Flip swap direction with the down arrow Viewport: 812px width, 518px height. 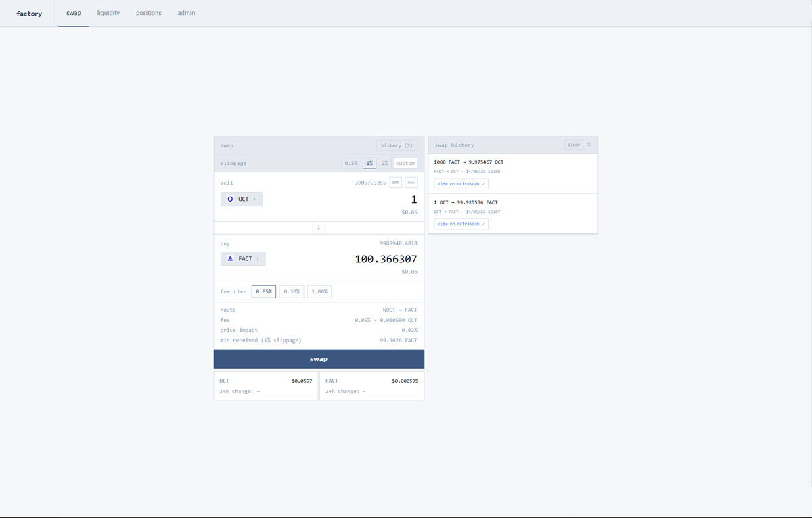(x=319, y=227)
